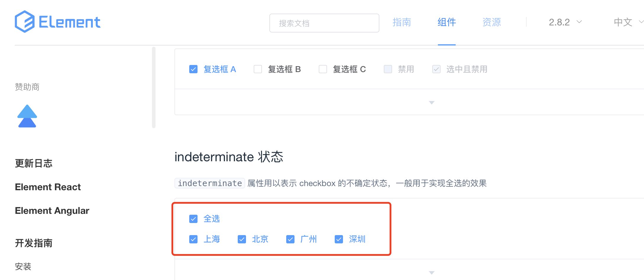Uncheck the 北京 checkbox

click(x=242, y=239)
